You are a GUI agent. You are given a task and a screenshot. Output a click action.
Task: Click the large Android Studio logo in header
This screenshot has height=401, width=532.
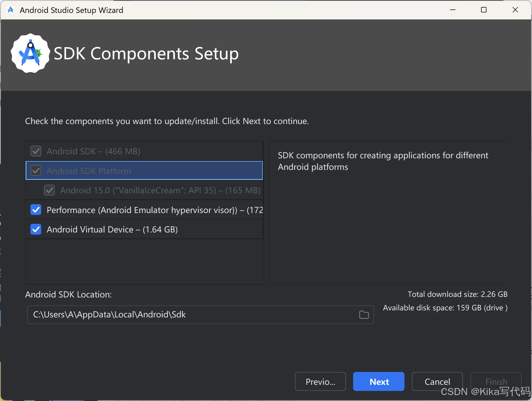[x=30, y=53]
